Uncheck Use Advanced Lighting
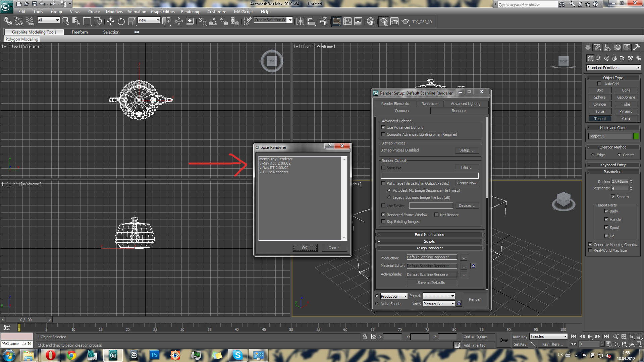Screen dimensions: 644x362 pos(383,127)
